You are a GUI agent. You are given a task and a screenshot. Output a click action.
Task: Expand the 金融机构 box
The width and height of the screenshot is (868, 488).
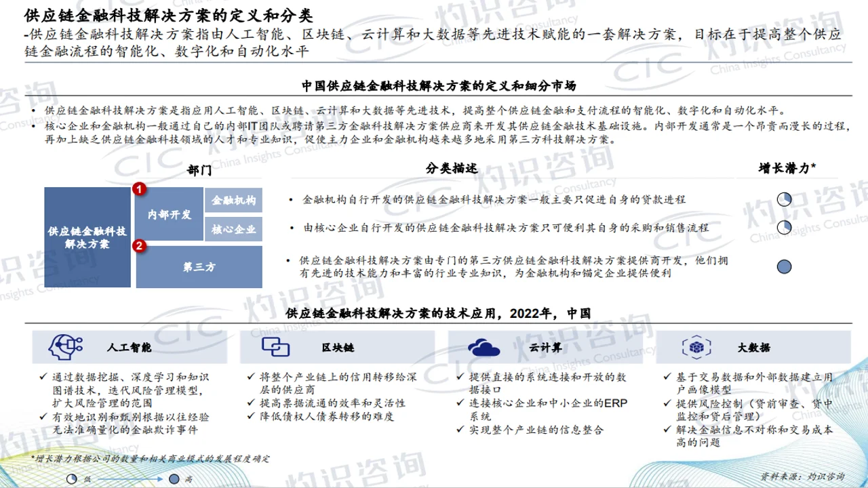[x=233, y=200]
